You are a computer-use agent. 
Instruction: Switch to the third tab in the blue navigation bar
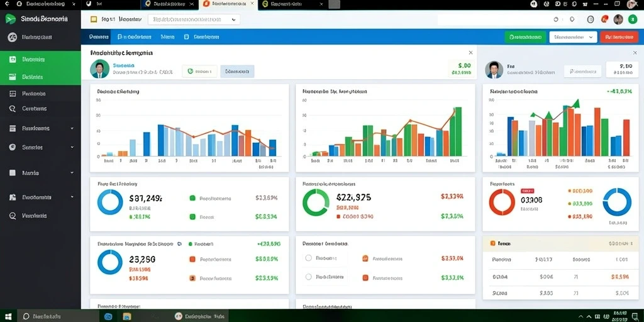(167, 37)
